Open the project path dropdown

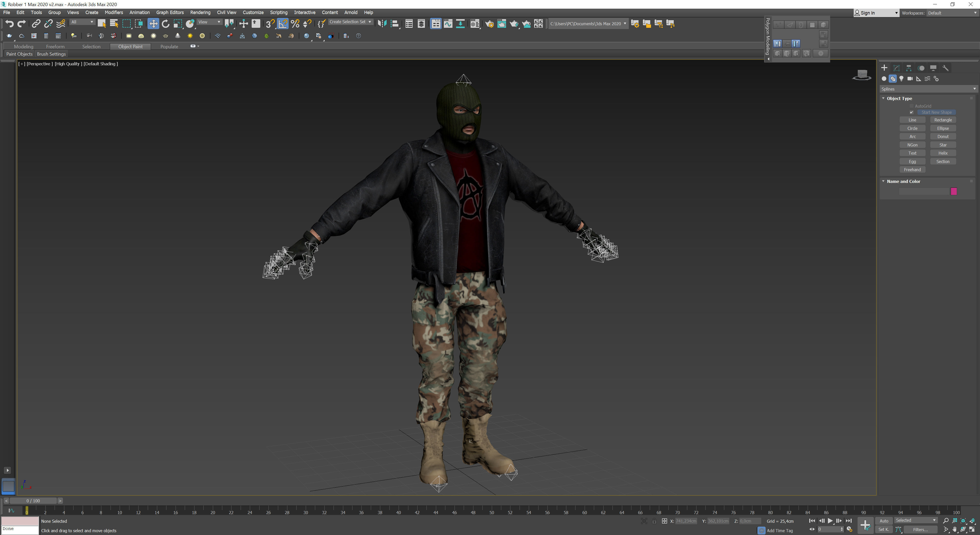tap(588, 23)
